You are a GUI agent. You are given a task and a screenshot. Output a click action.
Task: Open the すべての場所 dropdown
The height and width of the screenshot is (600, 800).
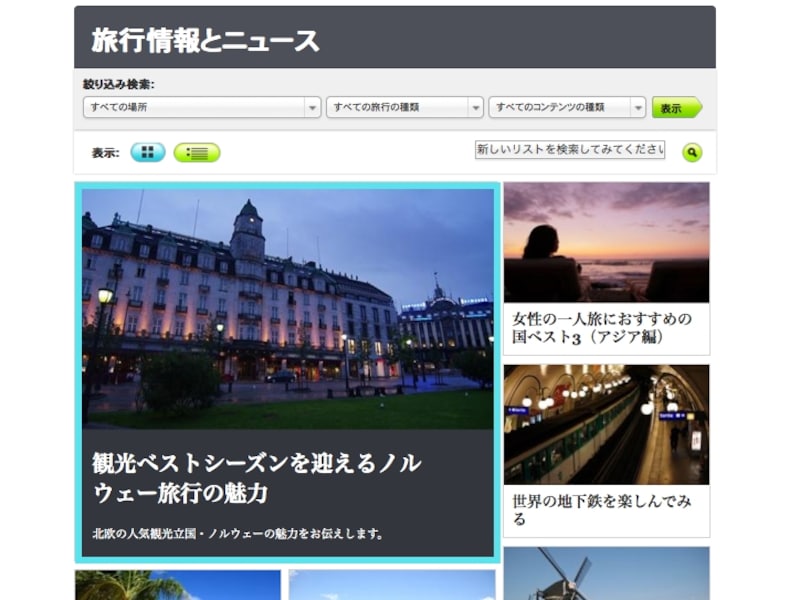click(202, 107)
